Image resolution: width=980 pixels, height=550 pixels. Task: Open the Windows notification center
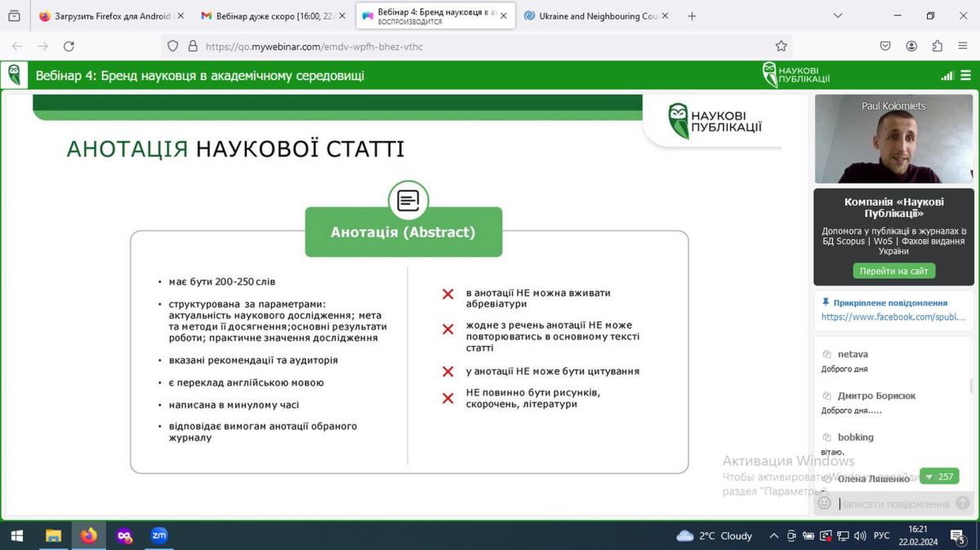pyautogui.click(x=958, y=536)
